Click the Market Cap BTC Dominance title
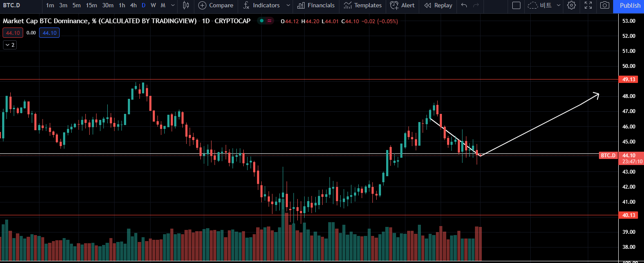 100,21
